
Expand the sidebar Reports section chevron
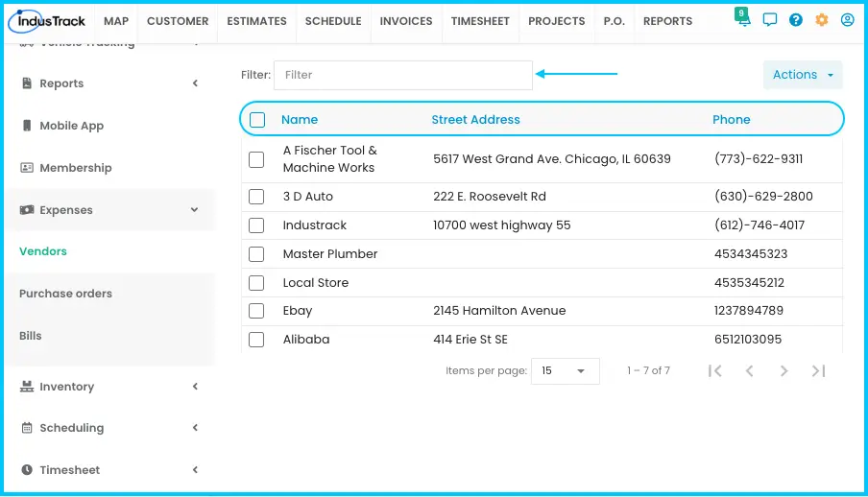tap(195, 83)
